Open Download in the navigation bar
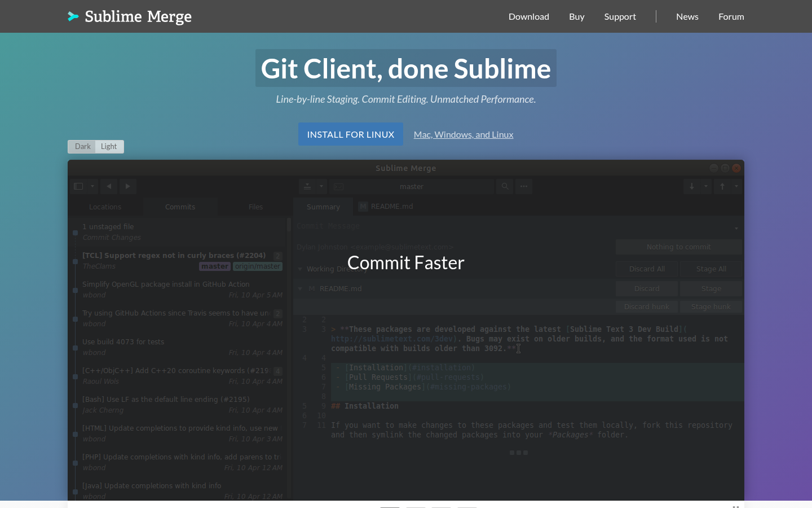The width and height of the screenshot is (812, 508). 529,17
